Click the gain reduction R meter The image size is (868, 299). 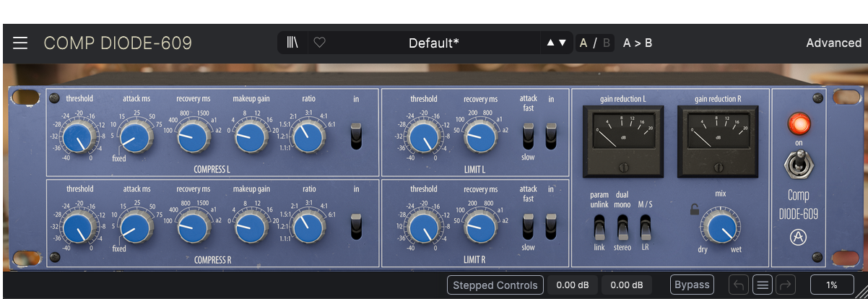click(718, 142)
